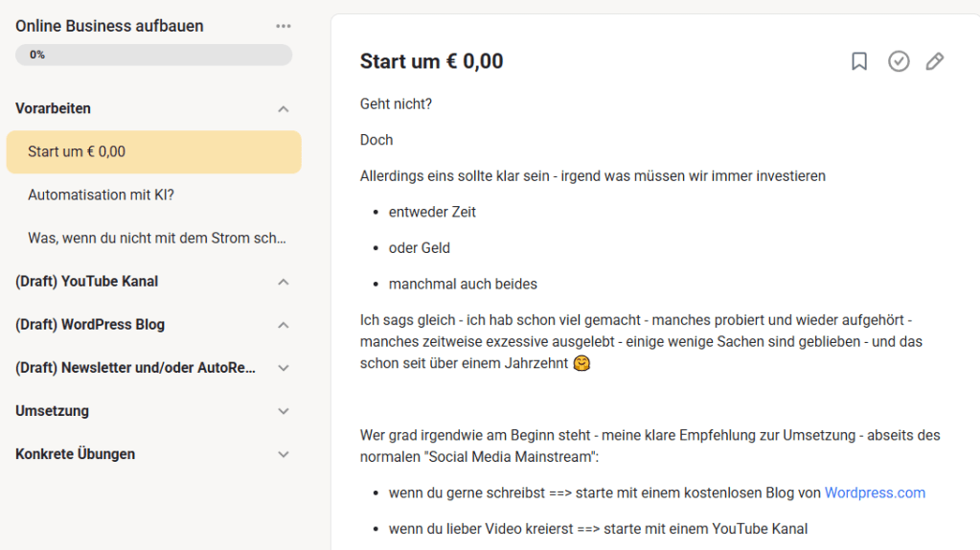Click the 'Online Business aufbauen' course title
Viewport: 980px width, 550px height.
tap(109, 26)
